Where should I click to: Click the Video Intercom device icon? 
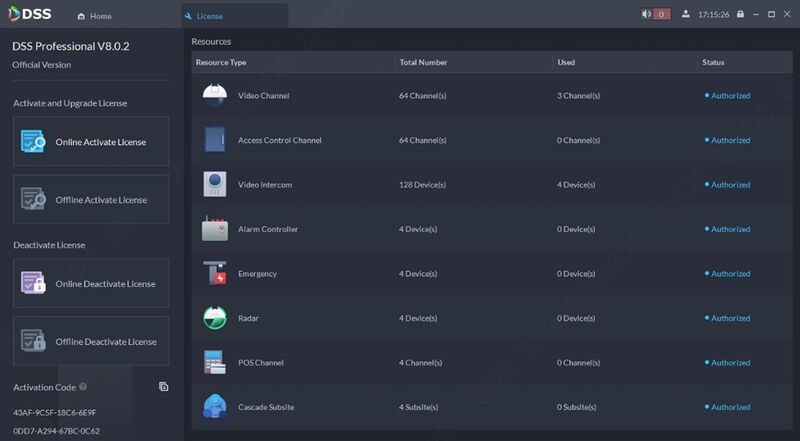[215, 184]
